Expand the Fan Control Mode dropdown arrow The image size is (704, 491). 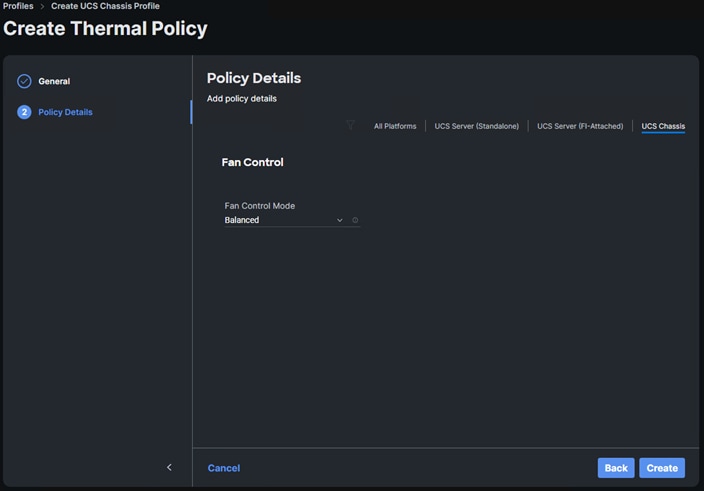340,220
